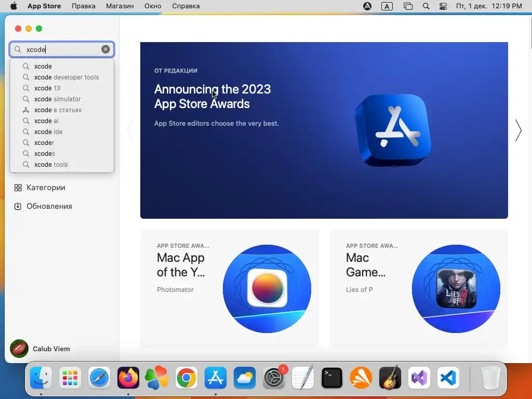Click the round black-and-white status icon left of the input source
The image size is (532, 399).
point(367,6)
